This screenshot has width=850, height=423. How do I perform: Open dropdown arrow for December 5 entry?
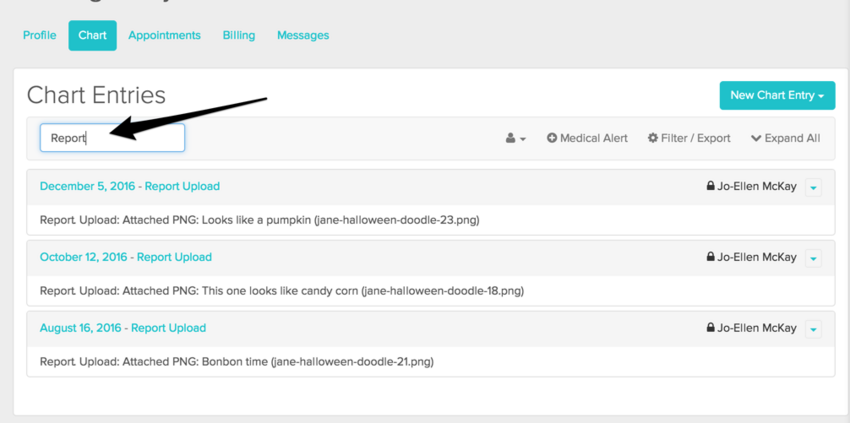(x=813, y=187)
